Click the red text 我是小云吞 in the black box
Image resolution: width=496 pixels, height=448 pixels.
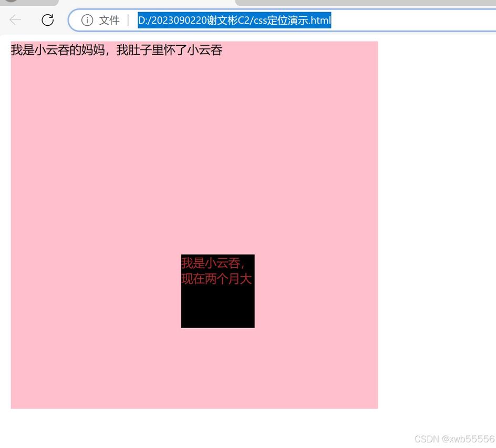(x=210, y=263)
